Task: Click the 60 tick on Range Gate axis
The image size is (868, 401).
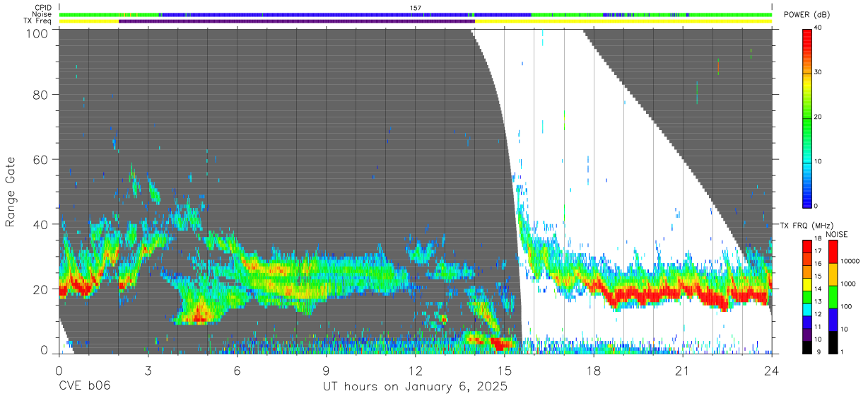Action: click(x=40, y=159)
